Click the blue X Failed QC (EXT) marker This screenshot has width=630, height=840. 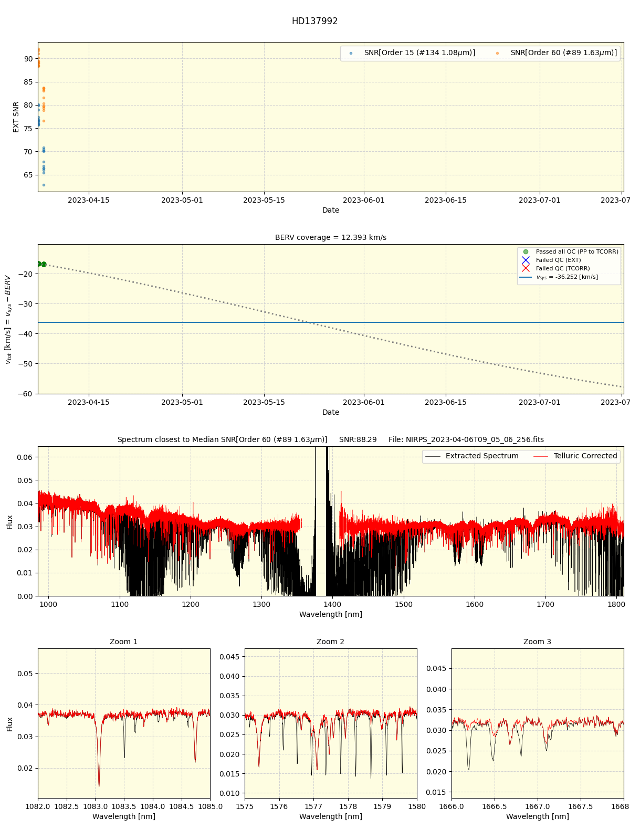[x=526, y=260]
